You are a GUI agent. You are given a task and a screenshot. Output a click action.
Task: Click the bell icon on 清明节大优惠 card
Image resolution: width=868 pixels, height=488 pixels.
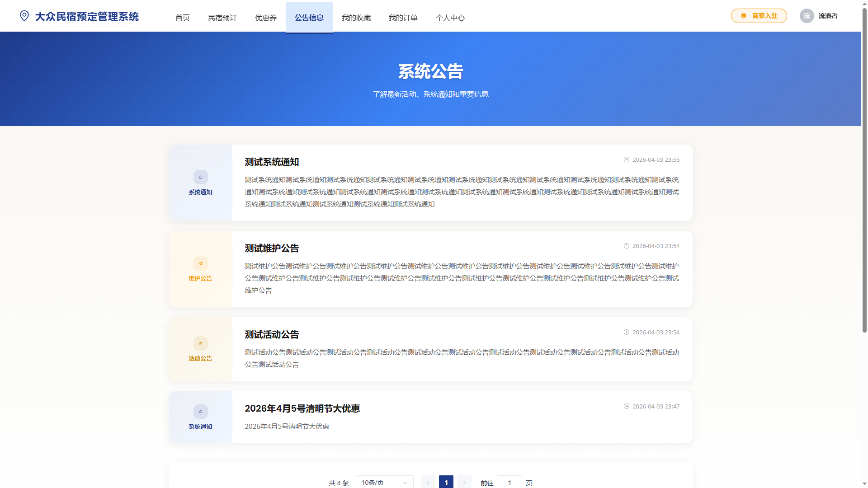click(201, 412)
